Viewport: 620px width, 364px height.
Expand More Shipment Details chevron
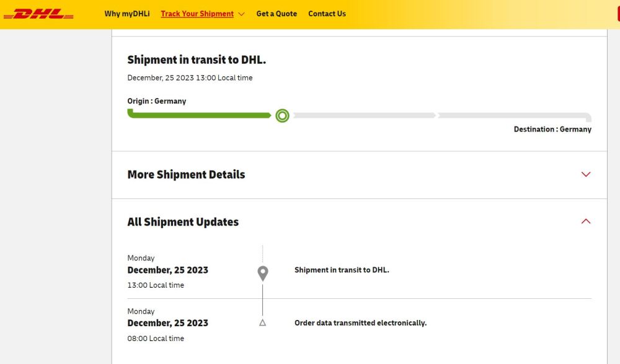586,174
